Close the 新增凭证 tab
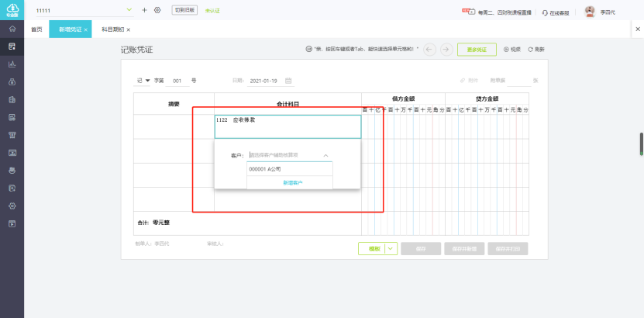The height and width of the screenshot is (318, 644). [86, 29]
